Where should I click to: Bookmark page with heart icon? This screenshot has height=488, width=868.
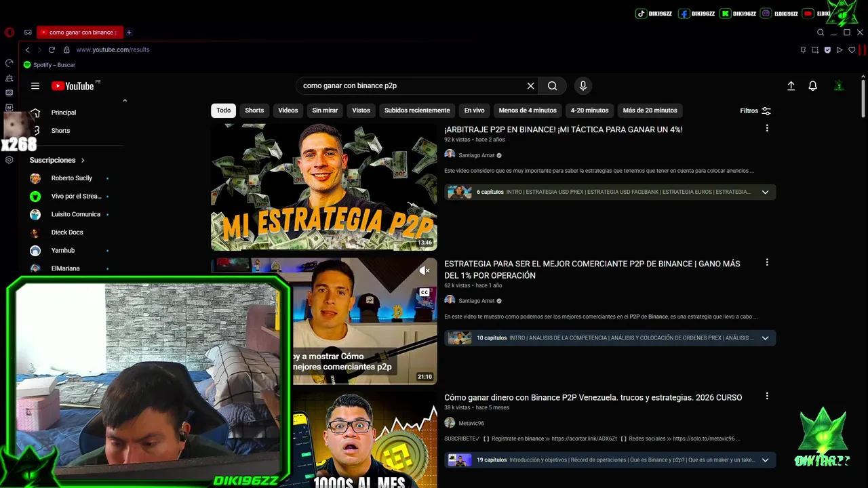(852, 49)
